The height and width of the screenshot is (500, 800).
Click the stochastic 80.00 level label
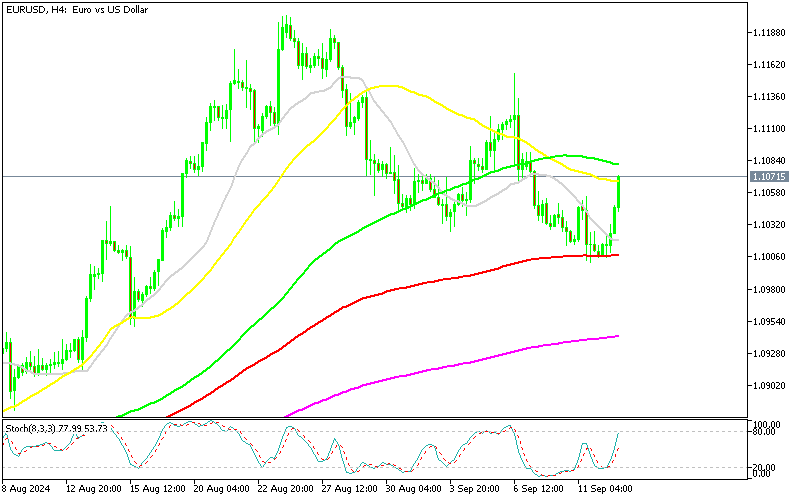(766, 433)
